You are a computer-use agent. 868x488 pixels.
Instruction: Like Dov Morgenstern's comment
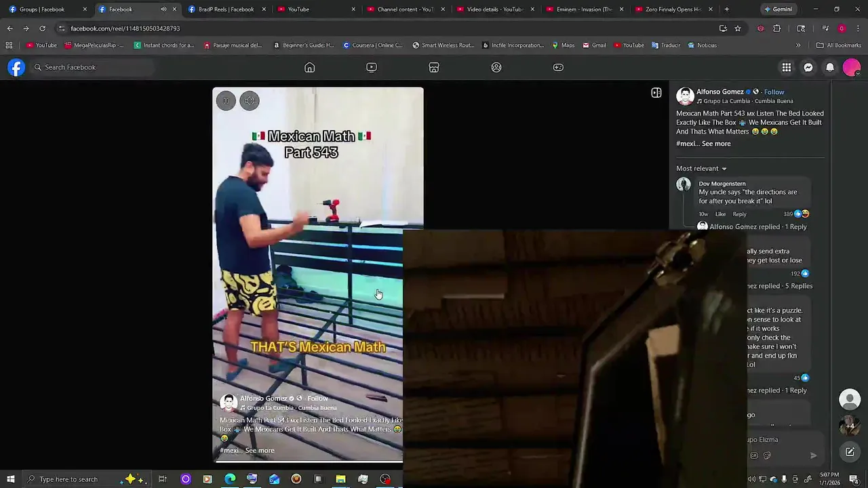(720, 214)
